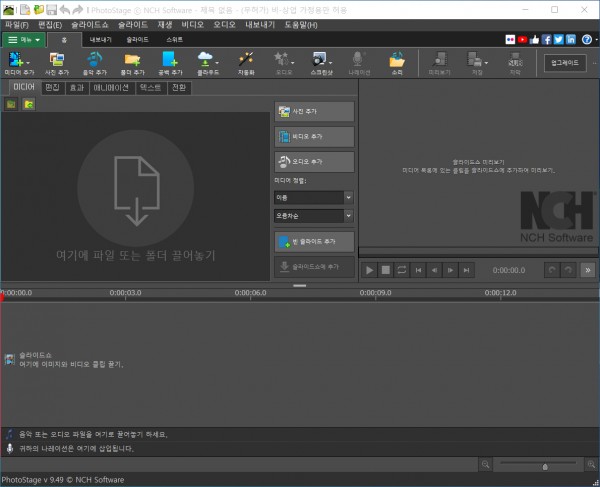600x487 pixels.
Task: Click the 음악 추가 (Add Music) toolbar icon
Action: pos(95,63)
